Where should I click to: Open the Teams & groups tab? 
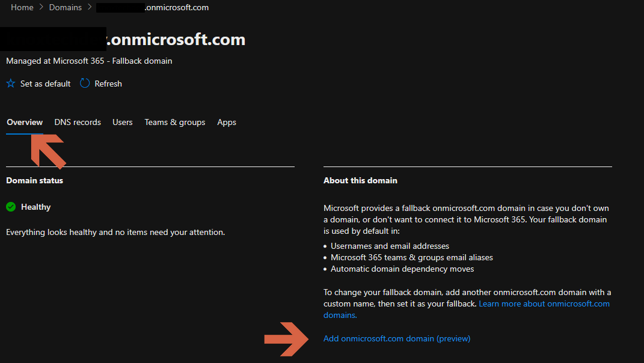(175, 122)
